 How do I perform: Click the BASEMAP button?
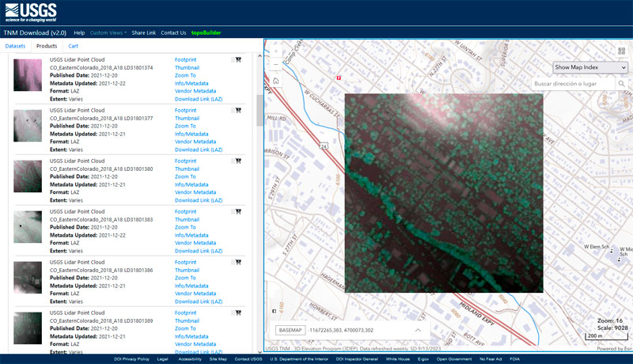click(290, 330)
